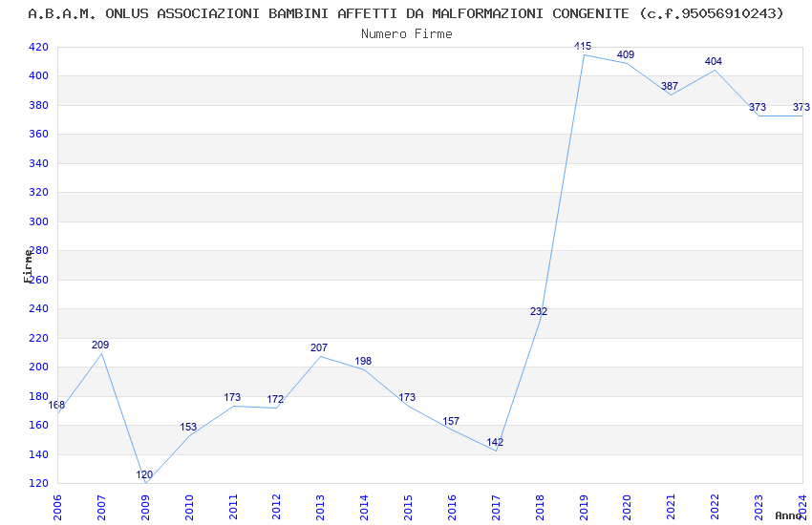The height and width of the screenshot is (525, 812).
Task: Click year 2020 on the x-axis
Action: (627, 508)
